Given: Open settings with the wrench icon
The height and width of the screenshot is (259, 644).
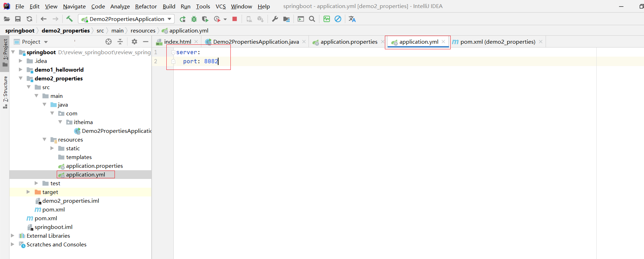Looking at the screenshot, I should pyautogui.click(x=275, y=19).
